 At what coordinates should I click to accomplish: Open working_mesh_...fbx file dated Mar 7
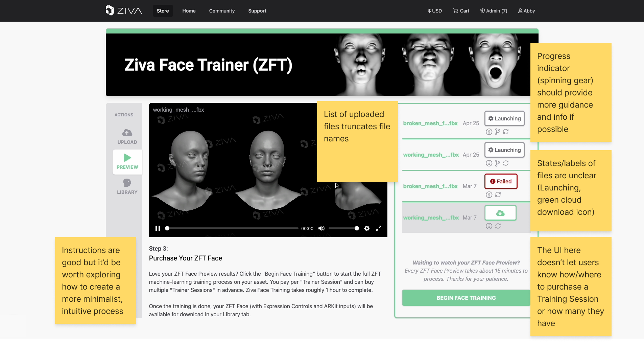click(x=431, y=218)
